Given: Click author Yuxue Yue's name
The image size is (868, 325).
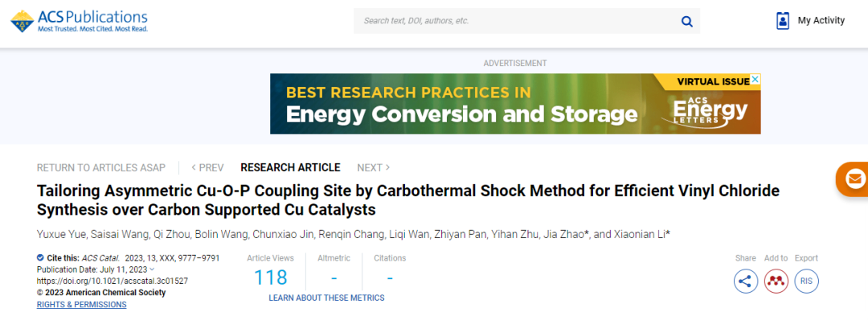Looking at the screenshot, I should point(60,234).
